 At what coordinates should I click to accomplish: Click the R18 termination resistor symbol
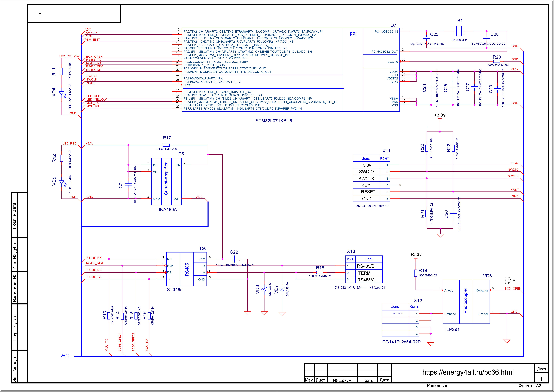tap(320, 272)
